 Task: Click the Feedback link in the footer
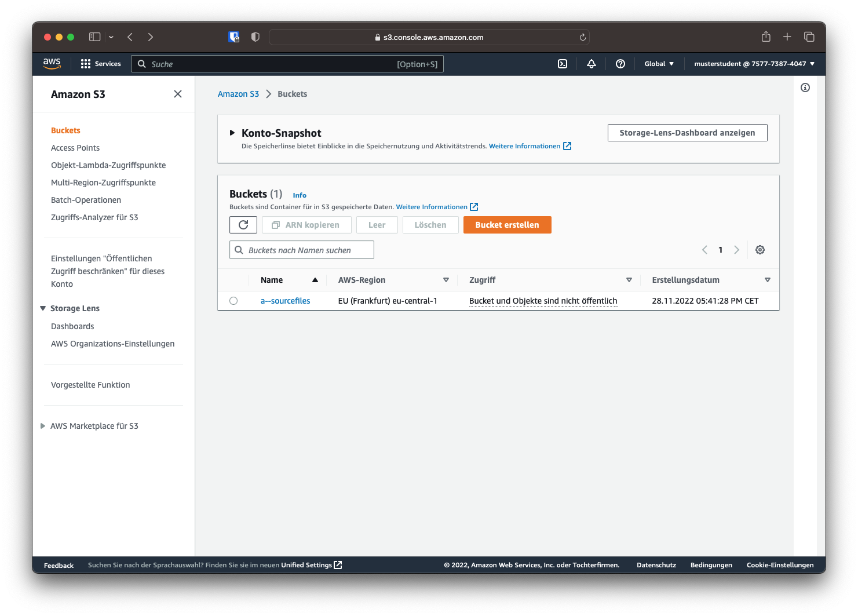pos(59,566)
